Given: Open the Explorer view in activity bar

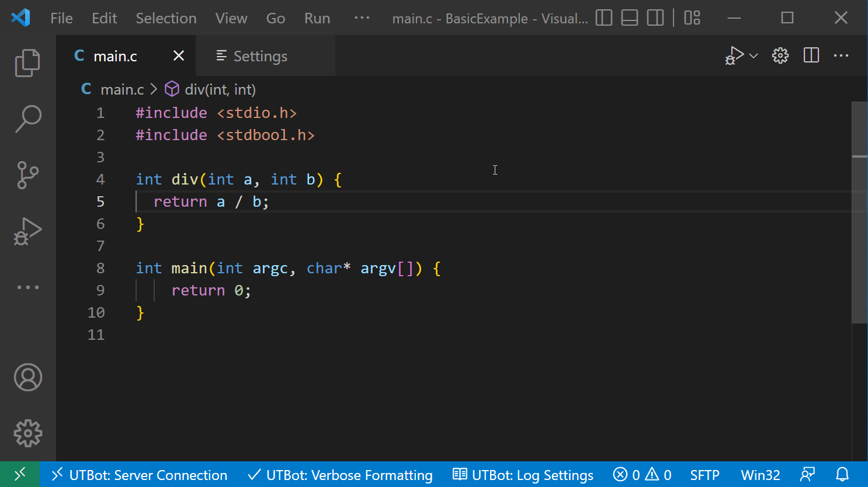Looking at the screenshot, I should click(27, 63).
